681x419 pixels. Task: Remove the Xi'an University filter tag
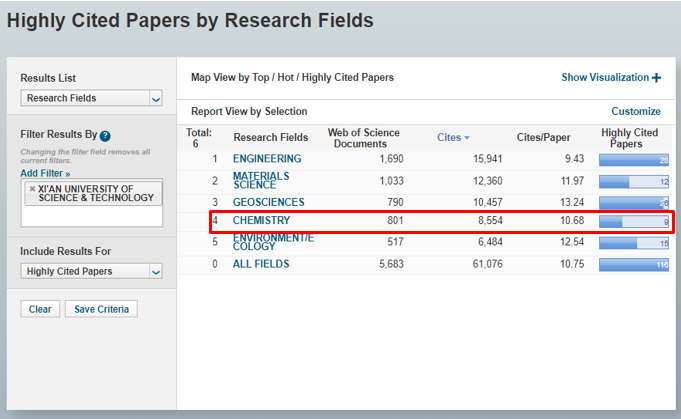(x=32, y=188)
